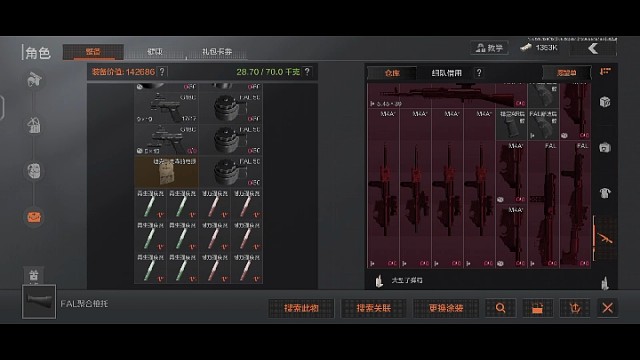The height and width of the screenshot is (360, 640).
Task: Click the FAL聚合枪托 stock thumbnail
Action: pos(39,302)
